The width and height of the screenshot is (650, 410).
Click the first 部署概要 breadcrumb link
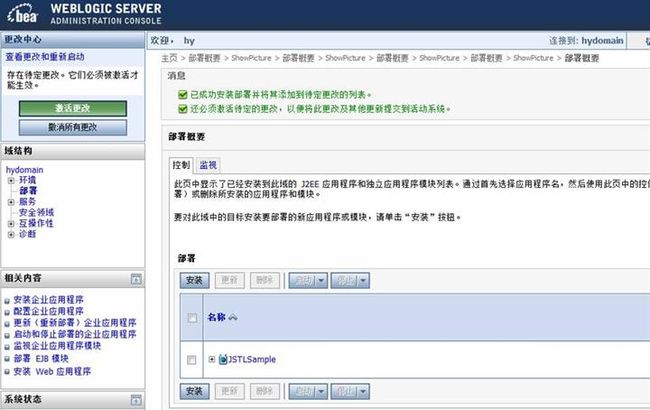(204, 58)
